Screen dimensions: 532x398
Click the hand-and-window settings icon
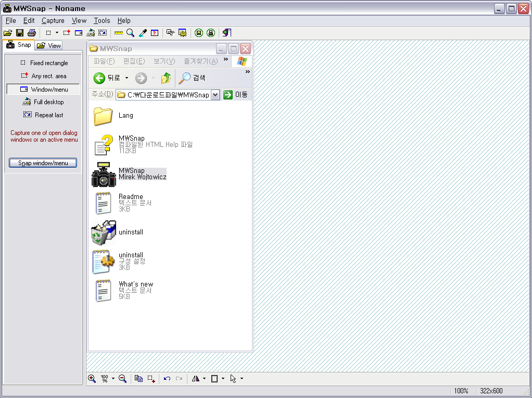170,33
